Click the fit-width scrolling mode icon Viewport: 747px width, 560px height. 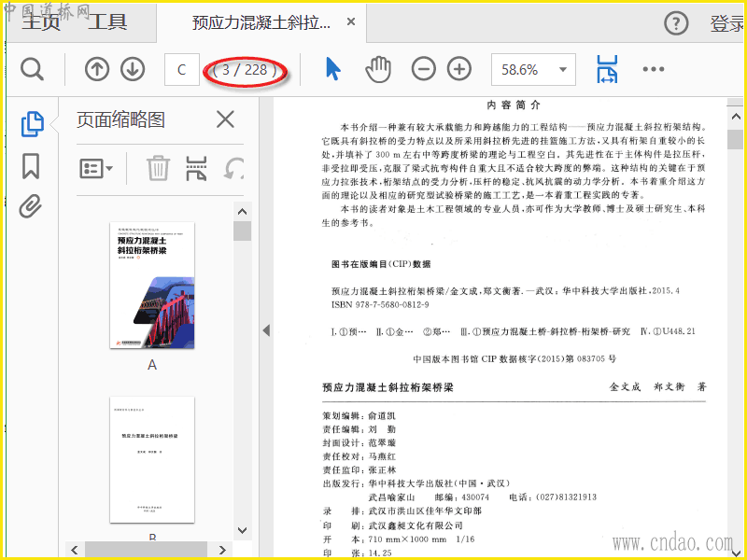pos(607,69)
